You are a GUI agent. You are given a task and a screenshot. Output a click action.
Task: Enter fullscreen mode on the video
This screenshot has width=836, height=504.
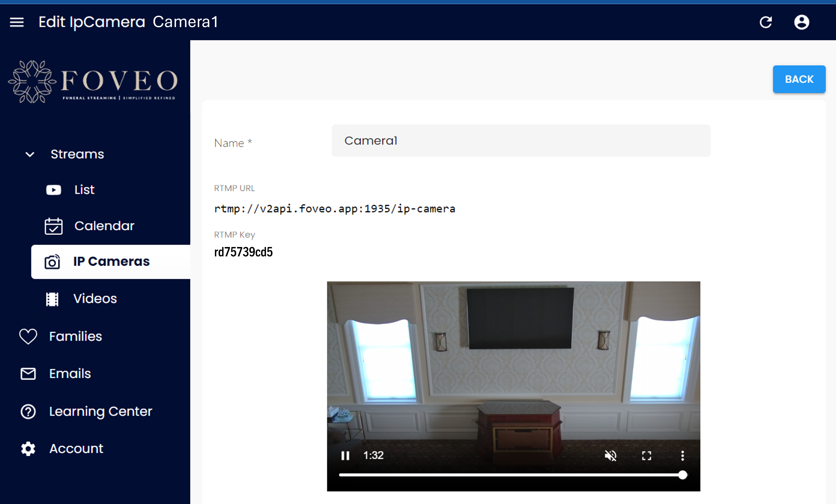646,456
